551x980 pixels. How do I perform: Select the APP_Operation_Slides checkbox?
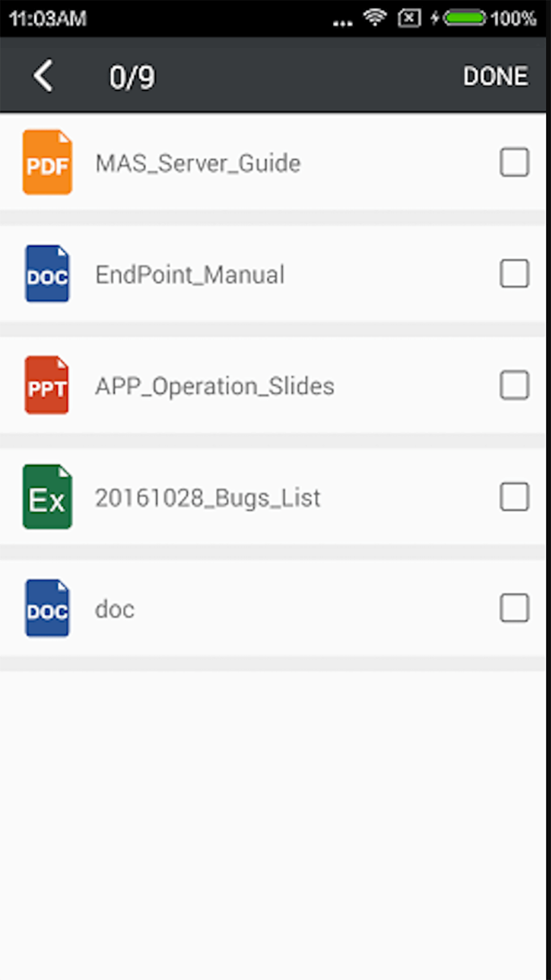(x=514, y=385)
